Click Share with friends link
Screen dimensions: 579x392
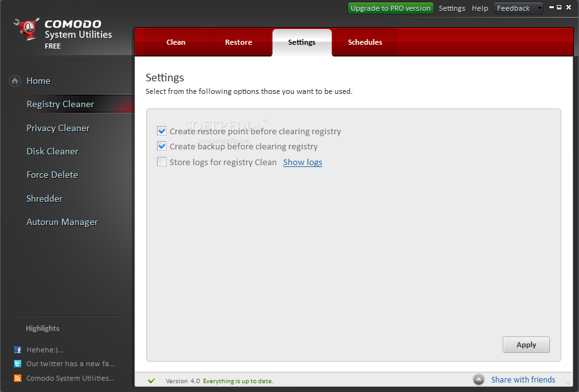pyautogui.click(x=523, y=380)
